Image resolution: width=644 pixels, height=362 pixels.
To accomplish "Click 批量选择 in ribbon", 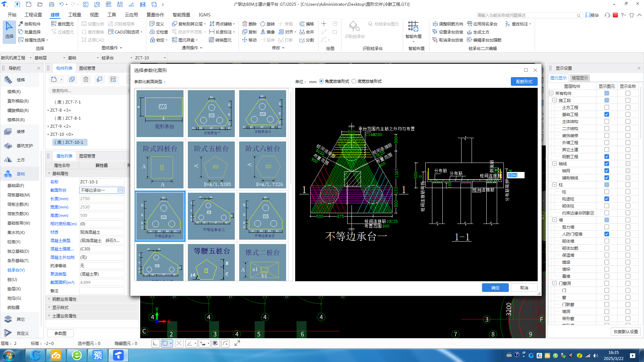I will (30, 32).
